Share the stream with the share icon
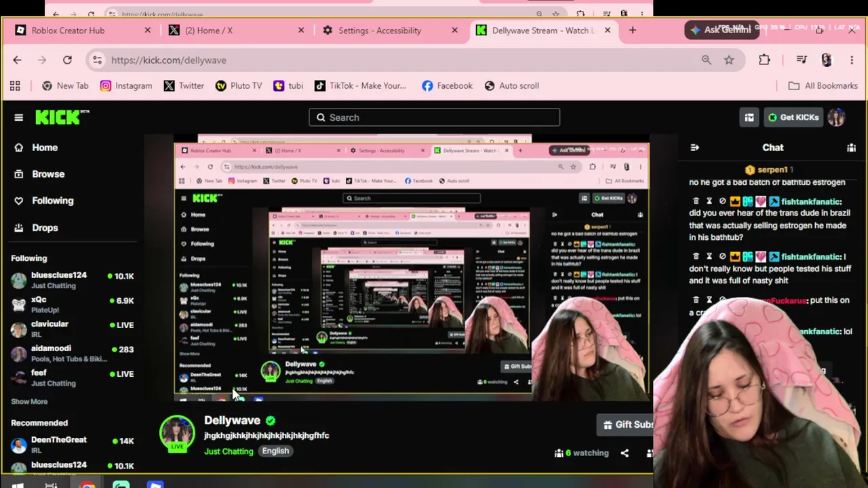The image size is (868, 488). pyautogui.click(x=625, y=453)
